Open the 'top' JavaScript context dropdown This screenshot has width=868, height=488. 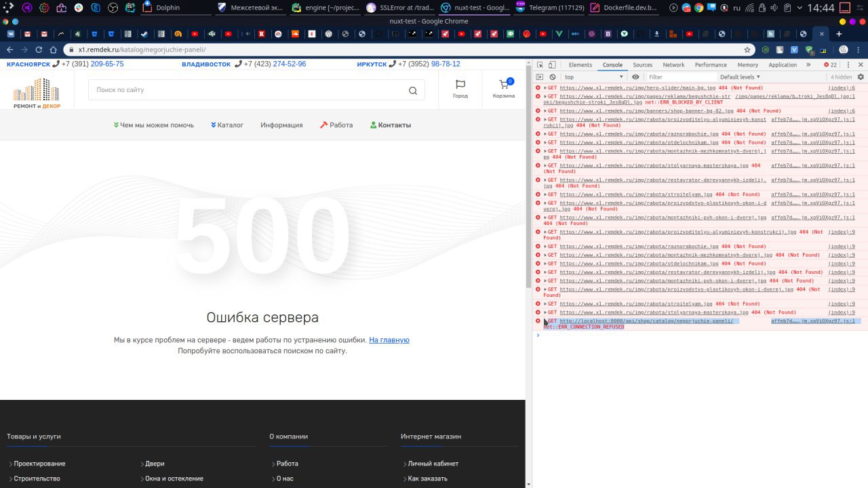(x=594, y=77)
